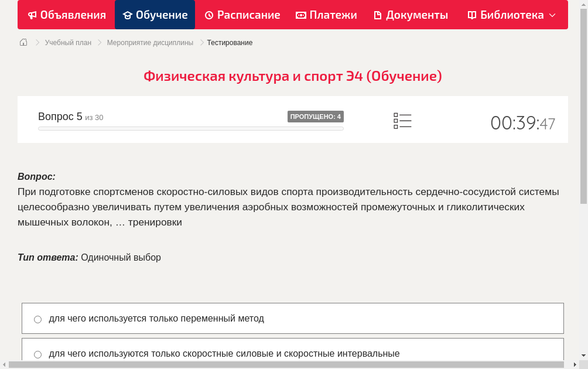Click the question progress bar
This screenshot has height=369, width=588.
coord(190,128)
